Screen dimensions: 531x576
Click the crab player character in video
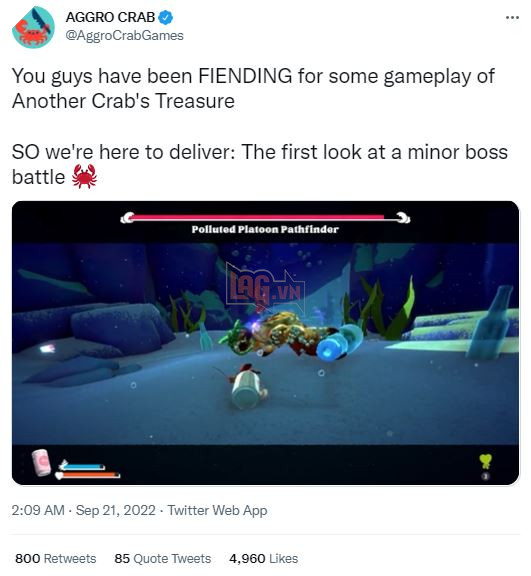pos(247,386)
